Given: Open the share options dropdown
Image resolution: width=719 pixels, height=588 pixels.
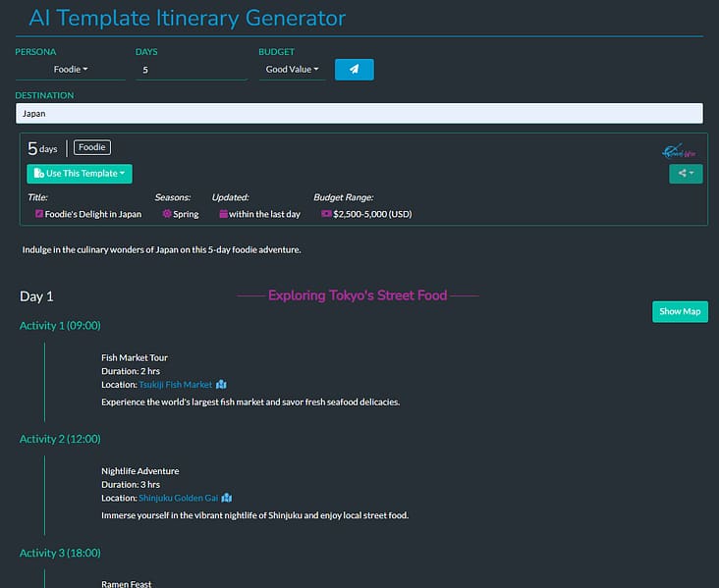Looking at the screenshot, I should [686, 174].
